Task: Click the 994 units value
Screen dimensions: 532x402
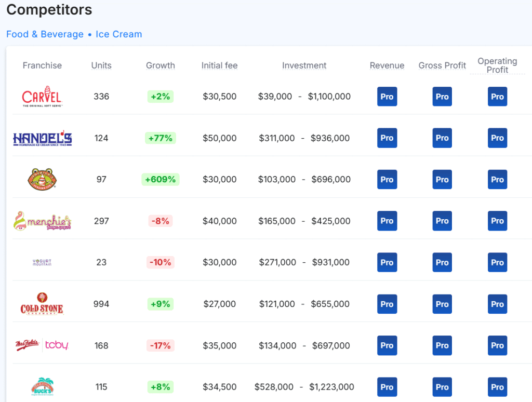Action: [x=101, y=304]
